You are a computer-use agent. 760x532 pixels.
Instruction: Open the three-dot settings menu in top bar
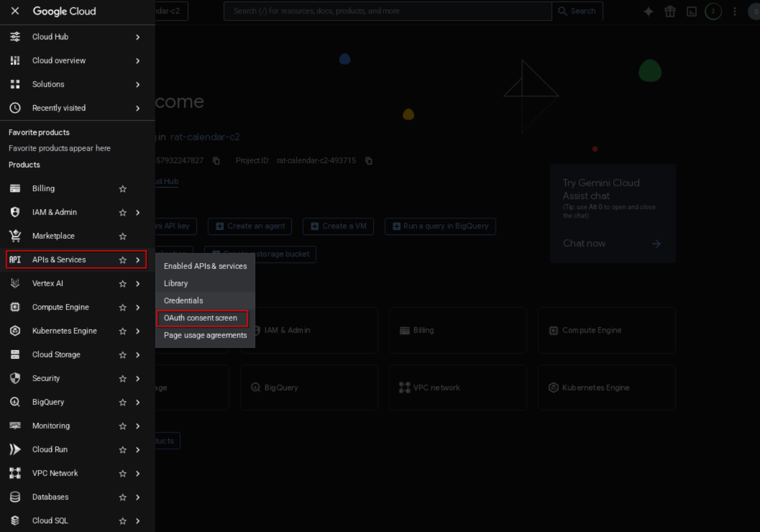(x=735, y=11)
